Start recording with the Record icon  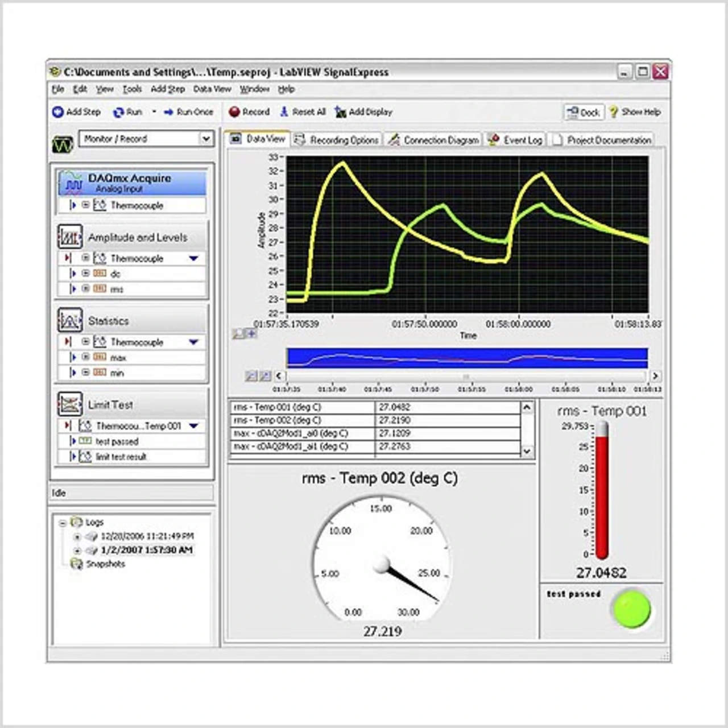(234, 111)
